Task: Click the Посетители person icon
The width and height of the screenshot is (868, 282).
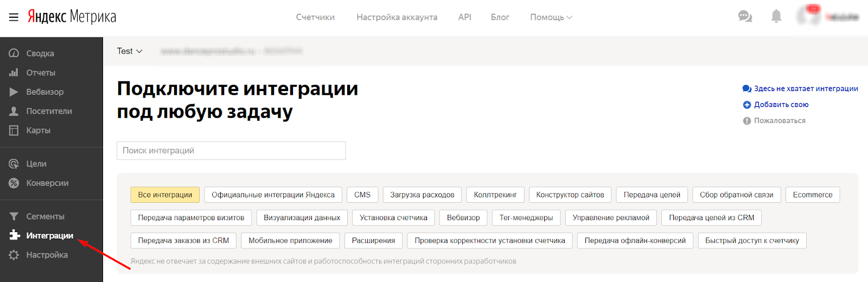Action: click(x=14, y=111)
